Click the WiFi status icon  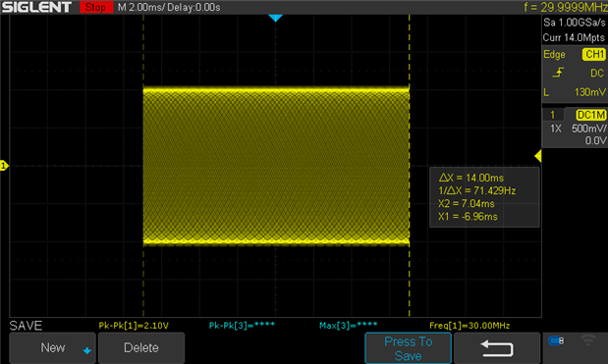588,340
